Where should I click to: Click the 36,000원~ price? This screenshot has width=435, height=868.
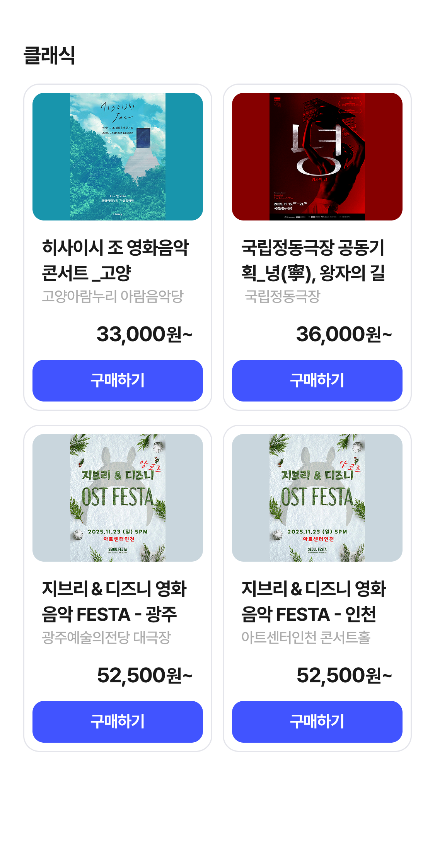[x=344, y=334]
